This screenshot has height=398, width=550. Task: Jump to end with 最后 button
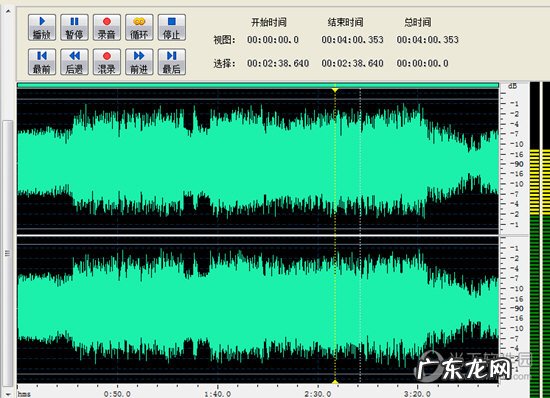(x=172, y=62)
